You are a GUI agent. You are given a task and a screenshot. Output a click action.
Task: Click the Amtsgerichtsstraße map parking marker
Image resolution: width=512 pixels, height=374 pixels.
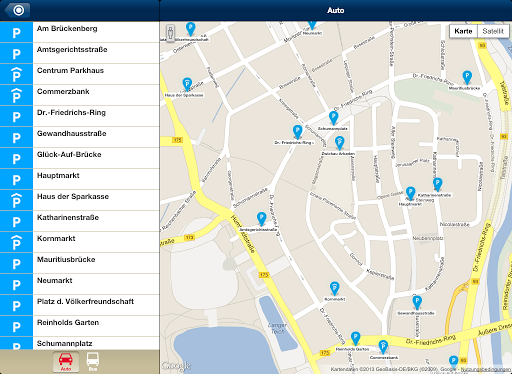click(x=262, y=219)
